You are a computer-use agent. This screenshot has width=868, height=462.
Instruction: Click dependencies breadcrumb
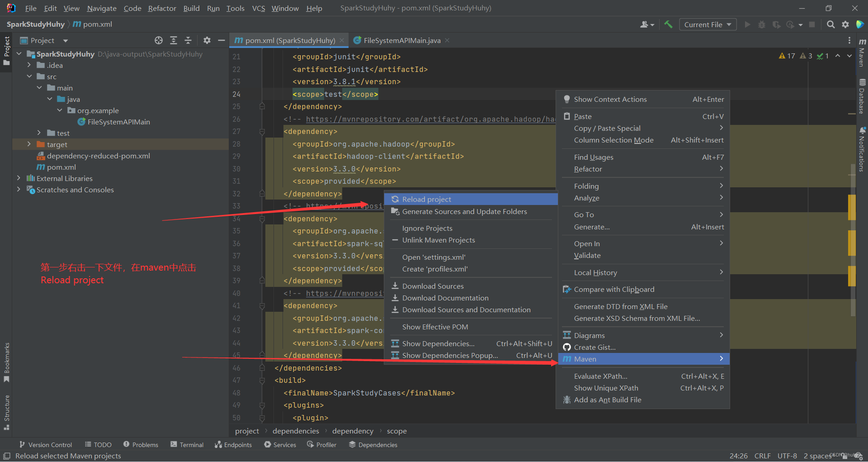pyautogui.click(x=296, y=431)
